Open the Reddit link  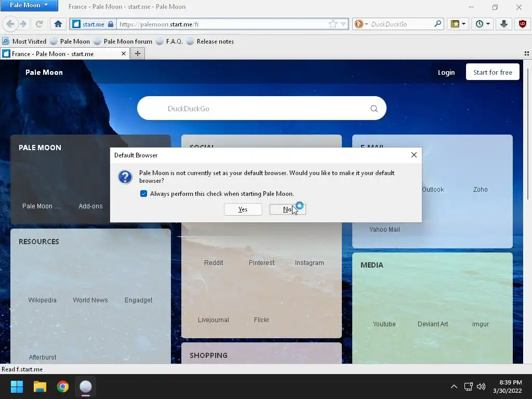point(214,262)
